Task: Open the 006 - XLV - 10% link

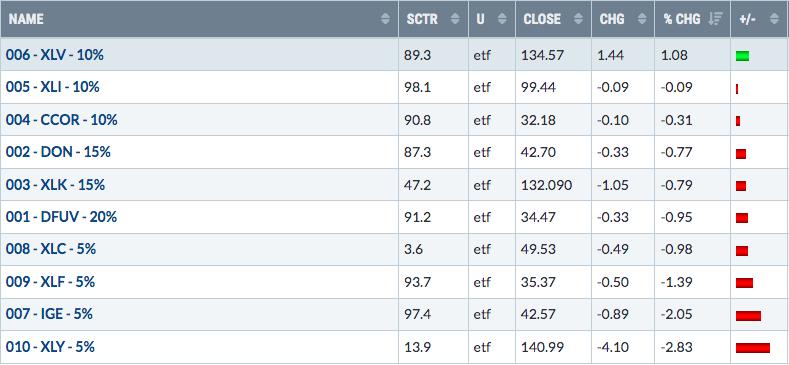Action: 55,55
